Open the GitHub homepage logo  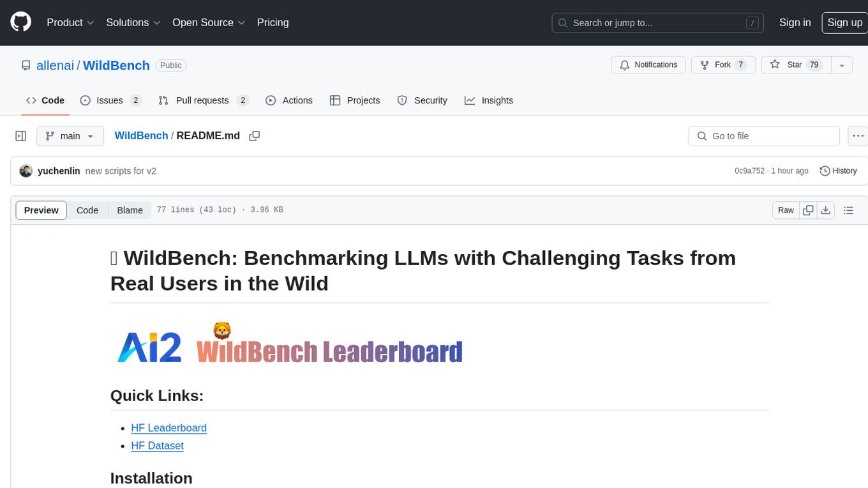click(x=20, y=22)
